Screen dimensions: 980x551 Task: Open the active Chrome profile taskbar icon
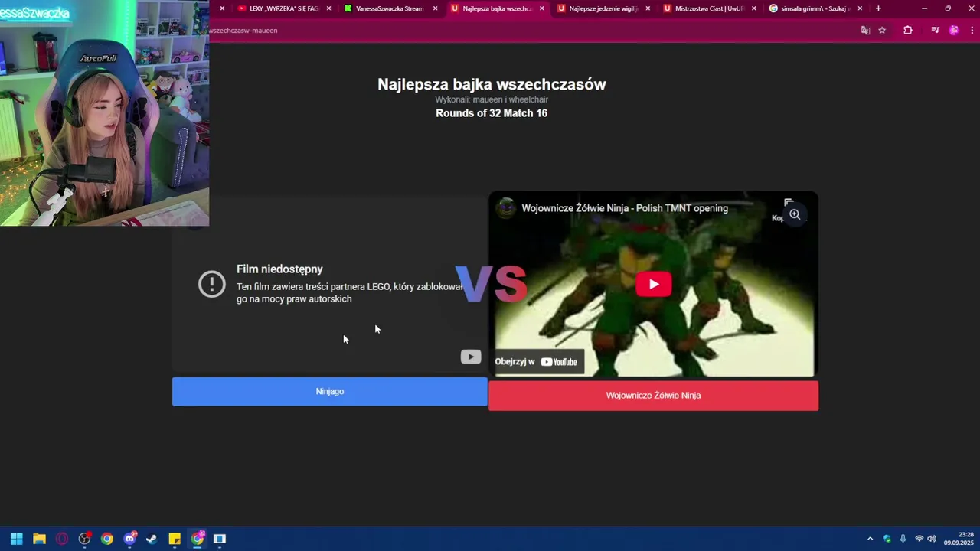198,539
